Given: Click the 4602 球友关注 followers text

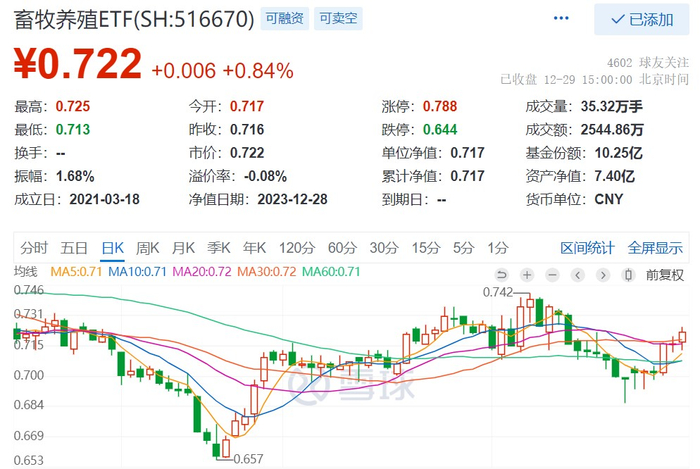Looking at the screenshot, I should [x=648, y=62].
